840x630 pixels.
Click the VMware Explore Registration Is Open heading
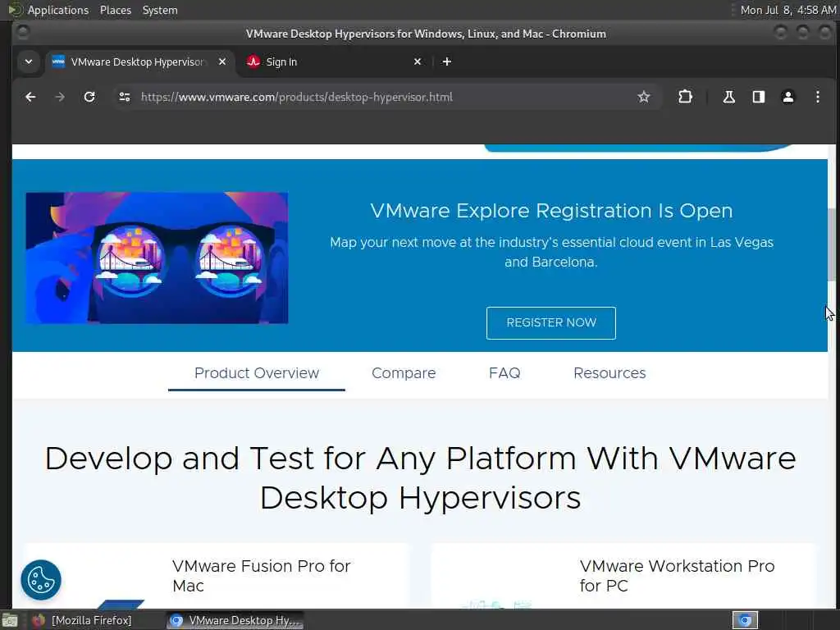tap(551, 211)
